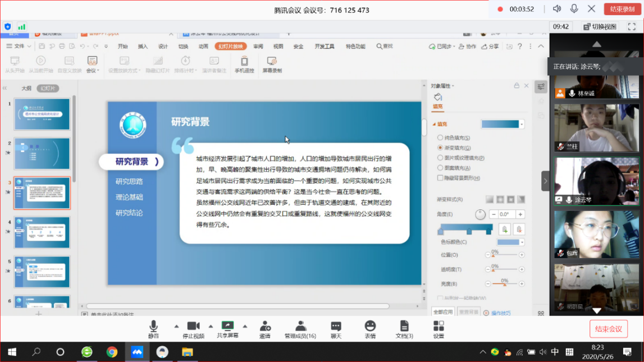
Task: Open the Design (设计) ribbon tab
Action: 163,47
